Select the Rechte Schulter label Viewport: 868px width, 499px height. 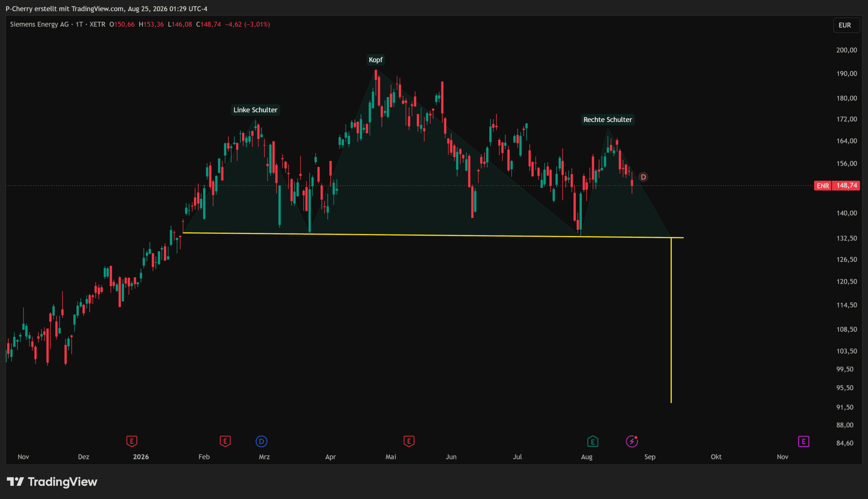click(608, 120)
